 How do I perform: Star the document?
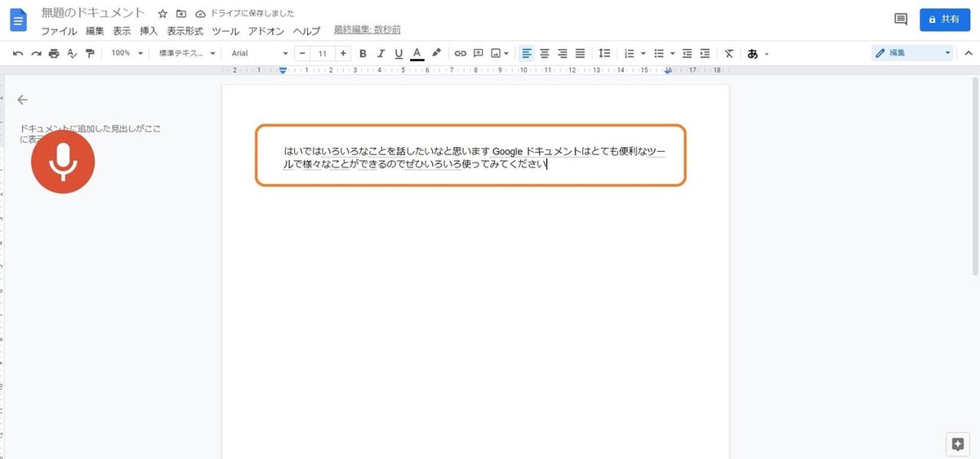point(163,14)
